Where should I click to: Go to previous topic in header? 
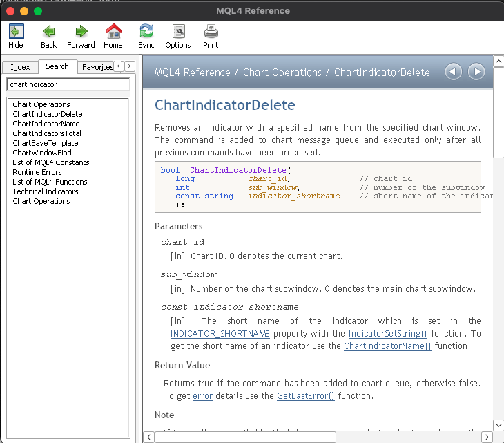[x=453, y=71]
